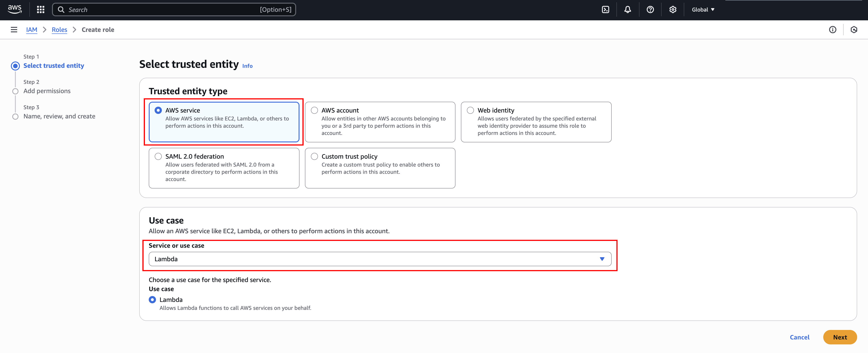868x353 pixels.
Task: Toggle the hamburger side navigation menu
Action: pyautogui.click(x=14, y=30)
